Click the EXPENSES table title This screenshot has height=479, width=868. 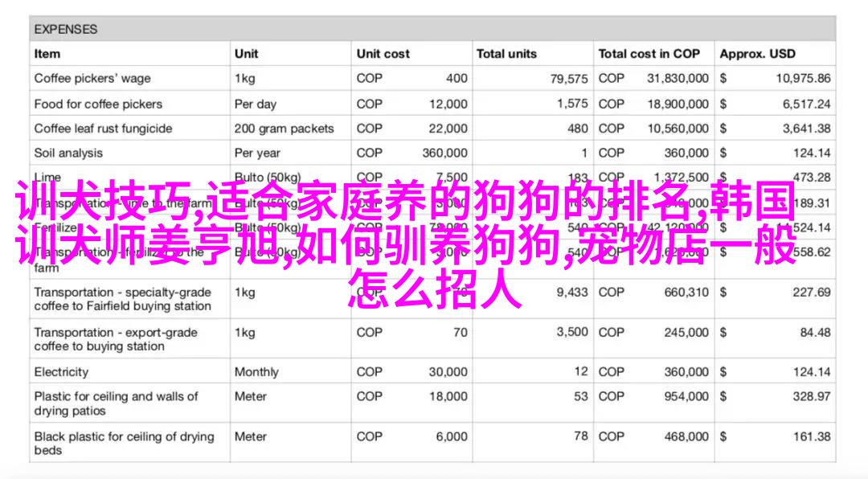65,30
